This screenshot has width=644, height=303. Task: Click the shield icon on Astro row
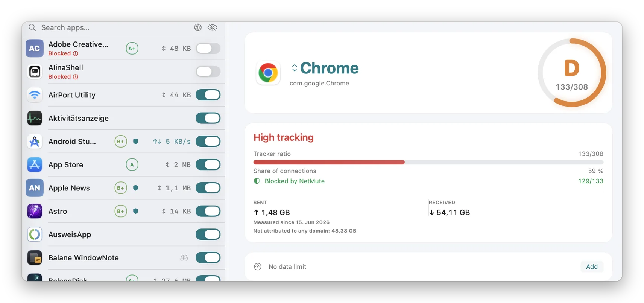136,211
